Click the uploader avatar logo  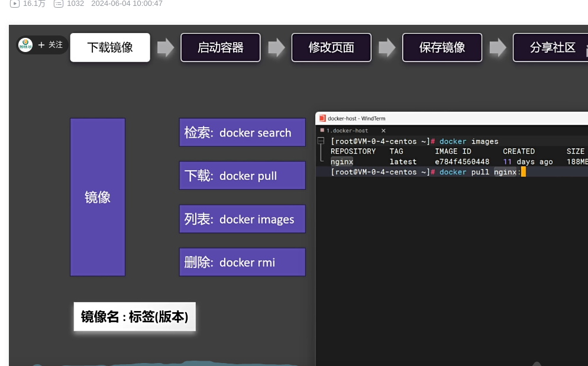click(25, 45)
